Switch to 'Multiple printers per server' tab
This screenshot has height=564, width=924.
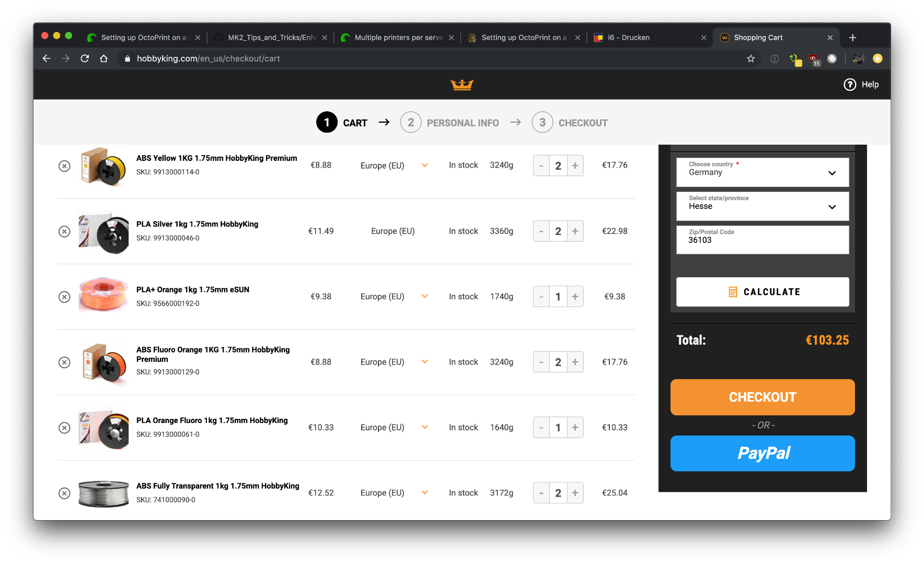coord(397,38)
